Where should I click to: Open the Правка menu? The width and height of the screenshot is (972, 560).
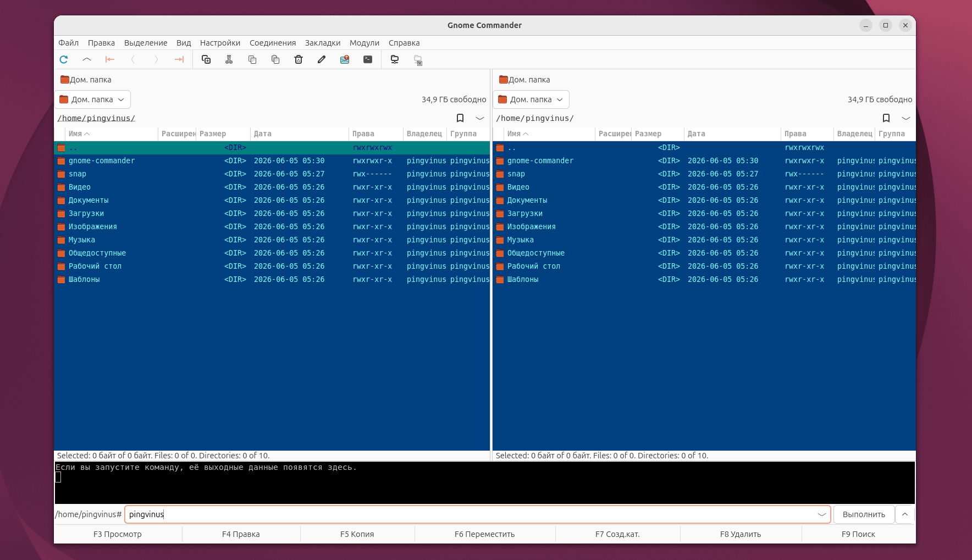point(101,43)
